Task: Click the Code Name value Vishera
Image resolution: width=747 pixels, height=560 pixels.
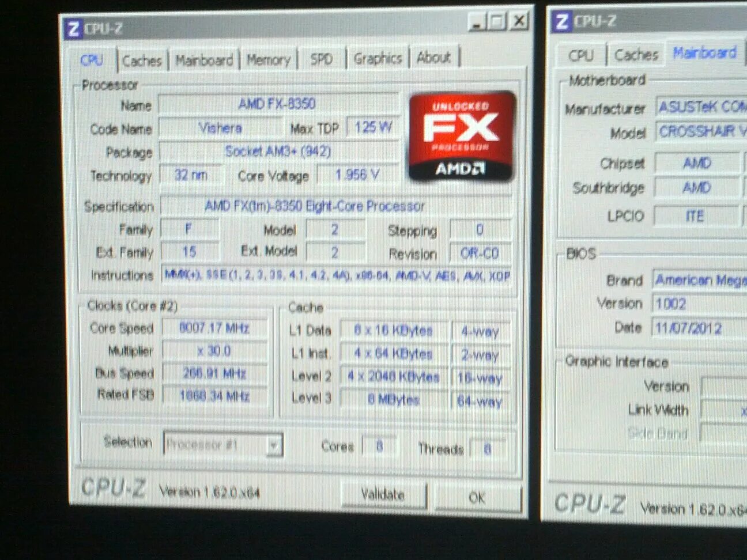Action: (x=220, y=128)
